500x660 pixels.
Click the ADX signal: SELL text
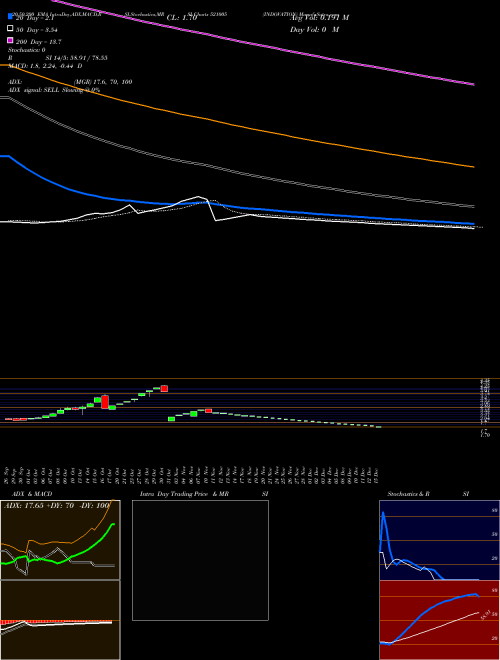coord(34,90)
